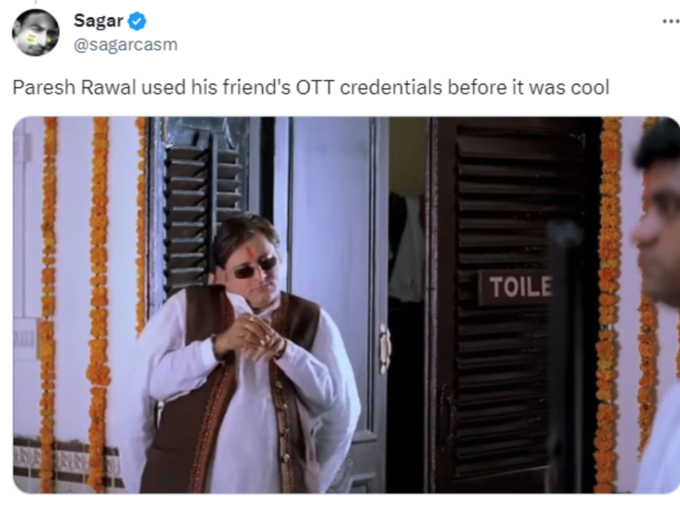Click the blue verified badge
The height and width of the screenshot is (510, 680).
pyautogui.click(x=137, y=21)
